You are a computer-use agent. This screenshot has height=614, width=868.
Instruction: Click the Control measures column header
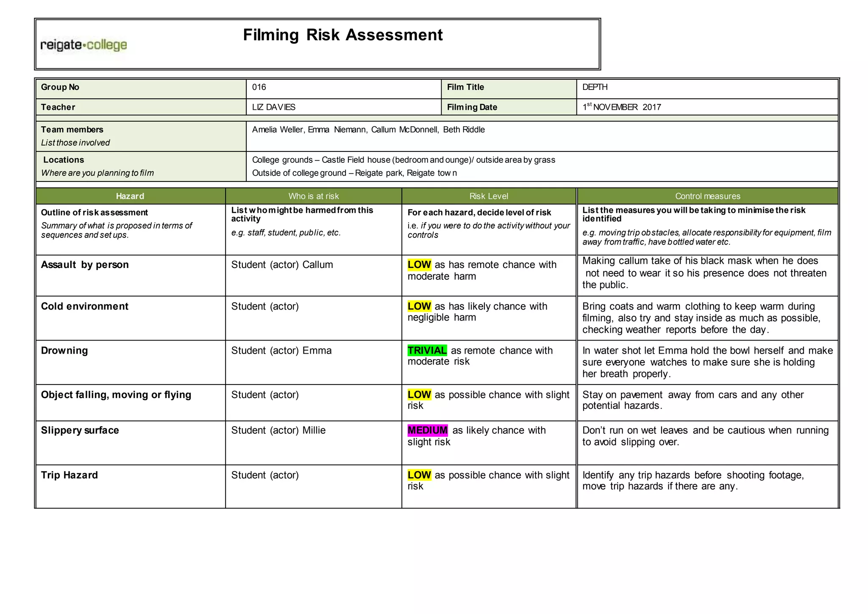tap(707, 196)
